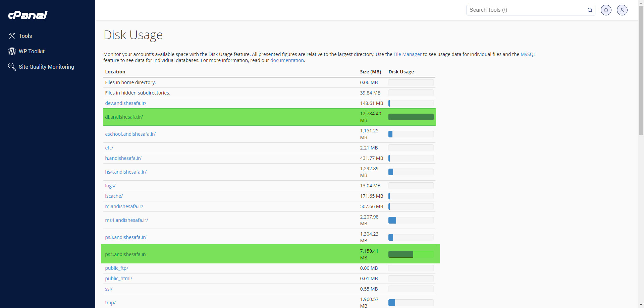Click the ms4.andishesafa.ir/ disk usage bar
This screenshot has width=644, height=308.
pos(411,220)
